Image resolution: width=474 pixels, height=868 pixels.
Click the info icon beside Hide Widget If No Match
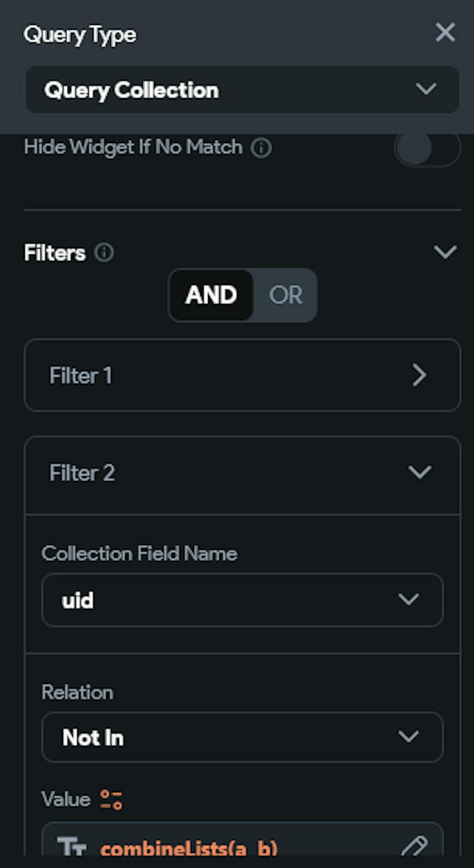coord(261,147)
